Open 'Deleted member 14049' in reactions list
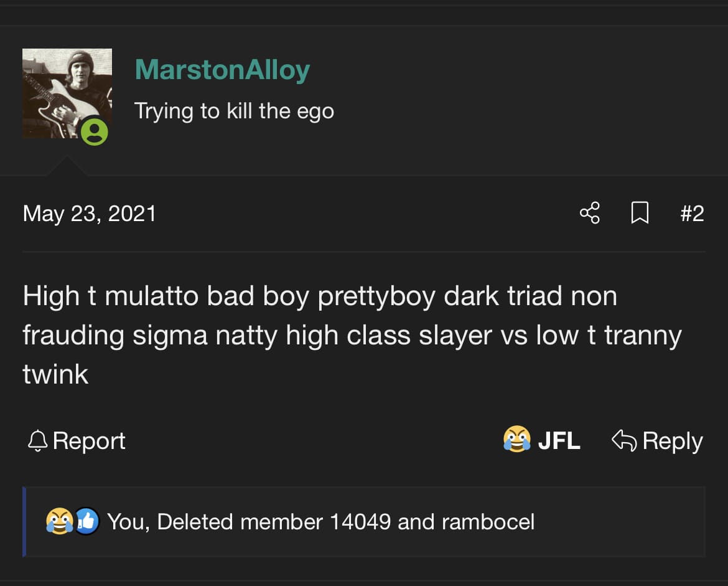The width and height of the screenshot is (728, 586). [274, 522]
